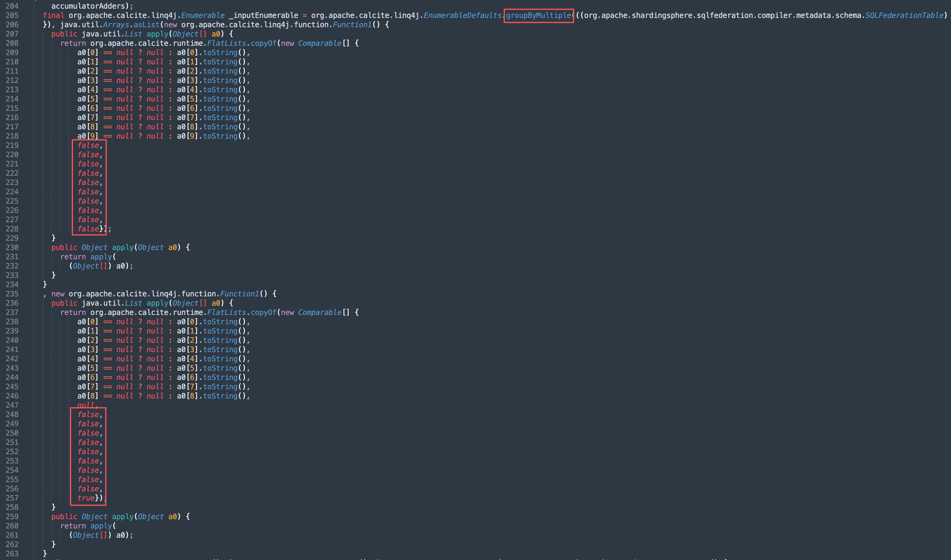The width and height of the screenshot is (951, 560).
Task: Click the _inputEnumerable variable name
Action: coord(263,15)
